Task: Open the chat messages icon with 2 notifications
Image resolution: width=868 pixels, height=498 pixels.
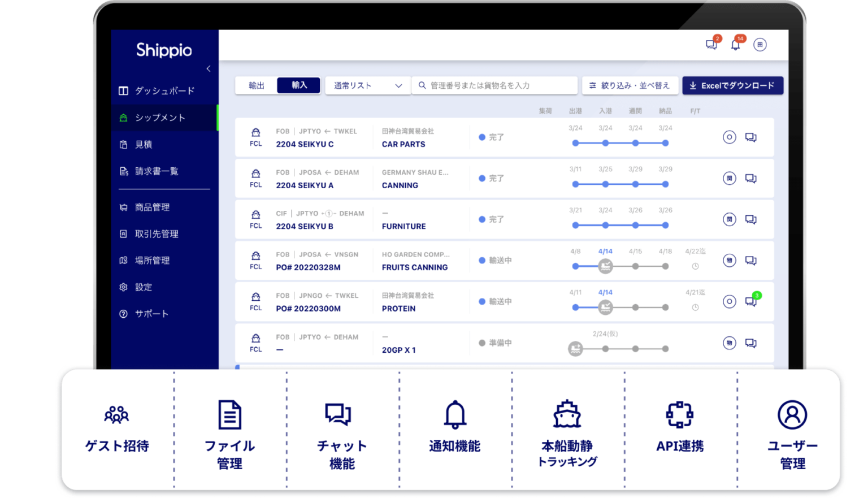Action: coord(710,44)
